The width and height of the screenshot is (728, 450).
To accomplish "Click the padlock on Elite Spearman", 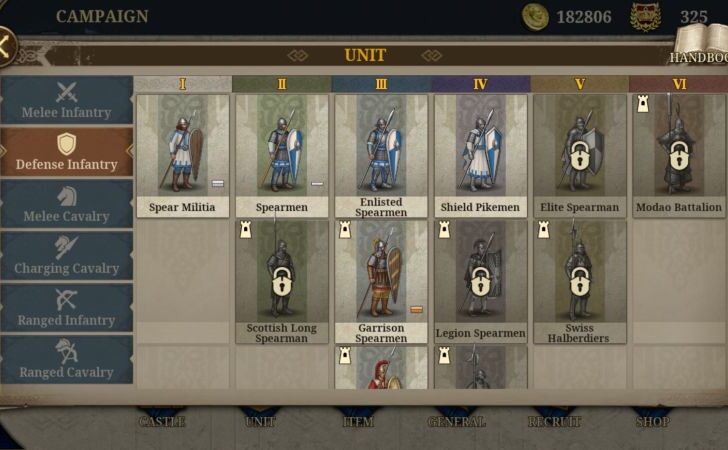I will 579,156.
